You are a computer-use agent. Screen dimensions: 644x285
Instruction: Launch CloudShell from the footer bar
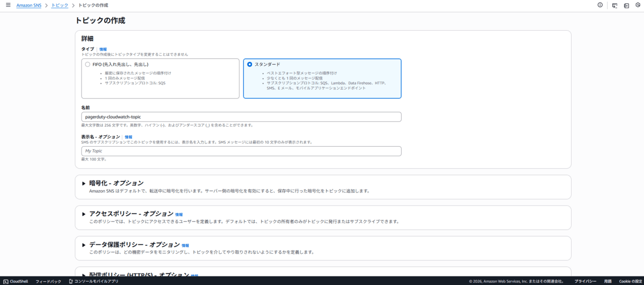16,281
